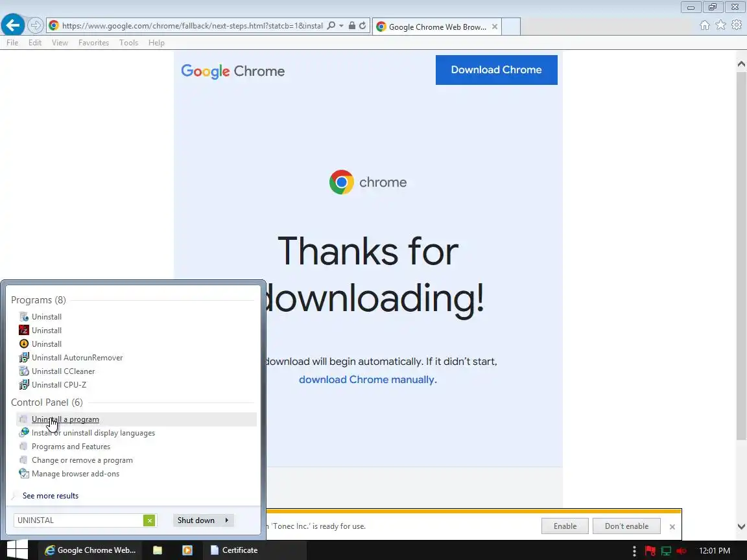Click the page scrollbar up arrow
The image size is (747, 560).
(x=741, y=64)
